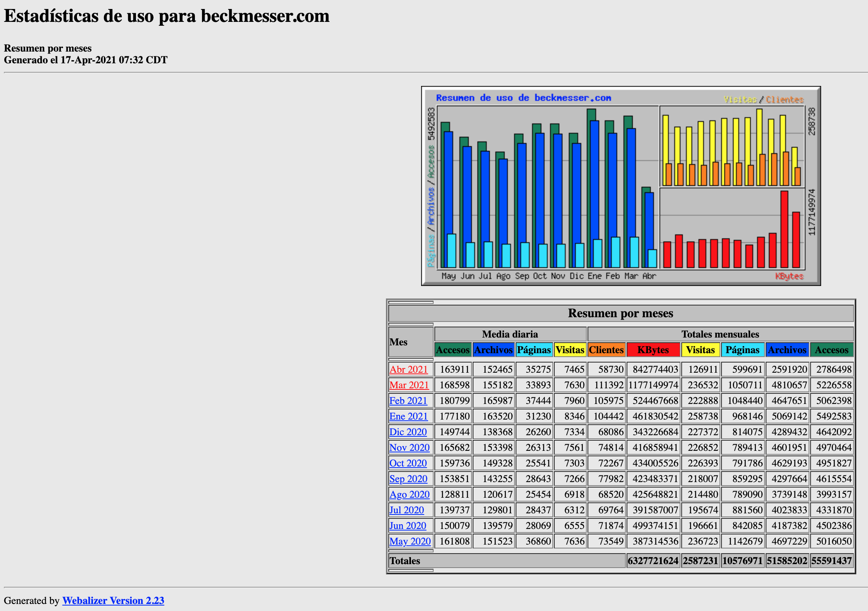Screen dimensions: 868x611
Task: Open the Sep 2020 statistics link
Action: [x=408, y=479]
